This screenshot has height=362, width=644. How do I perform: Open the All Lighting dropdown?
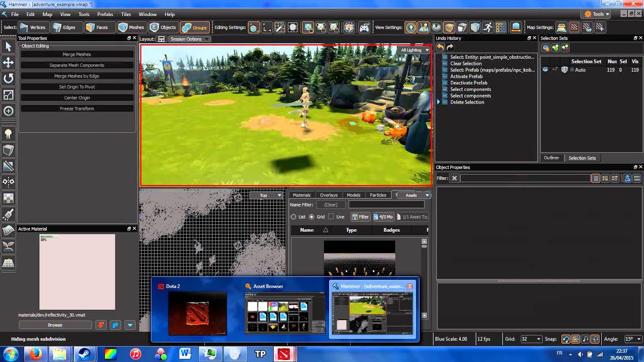pyautogui.click(x=414, y=50)
